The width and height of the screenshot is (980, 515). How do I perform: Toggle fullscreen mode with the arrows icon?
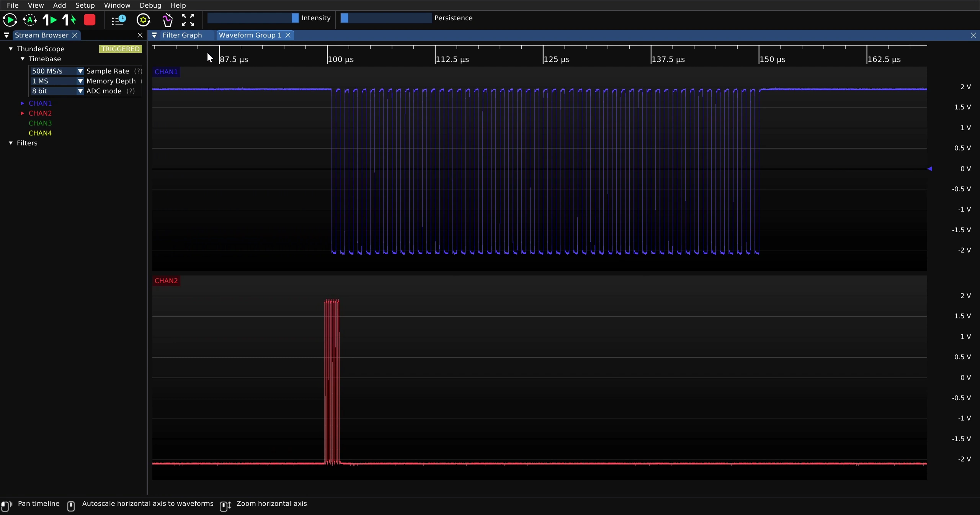(x=188, y=20)
